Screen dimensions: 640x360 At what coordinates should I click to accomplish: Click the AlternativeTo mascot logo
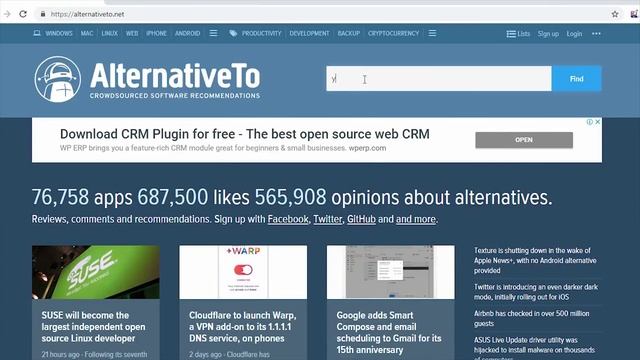[x=58, y=79]
